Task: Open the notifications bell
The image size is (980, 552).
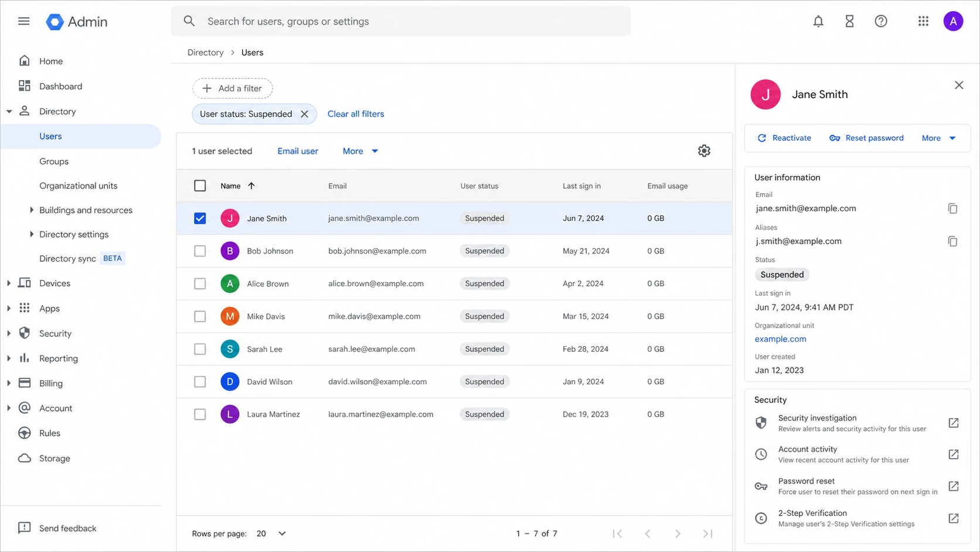Action: (818, 21)
